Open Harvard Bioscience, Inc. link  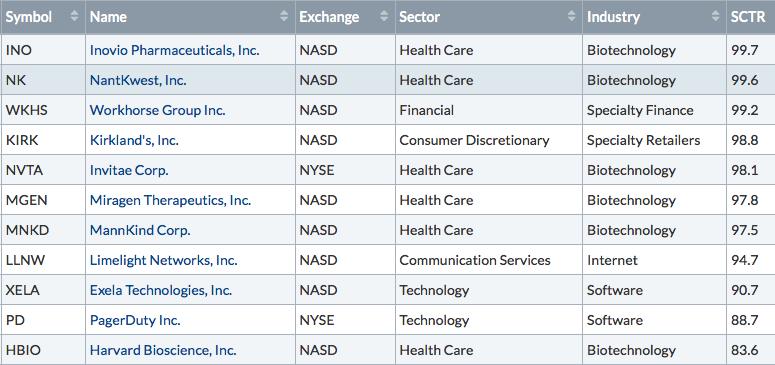tap(163, 350)
